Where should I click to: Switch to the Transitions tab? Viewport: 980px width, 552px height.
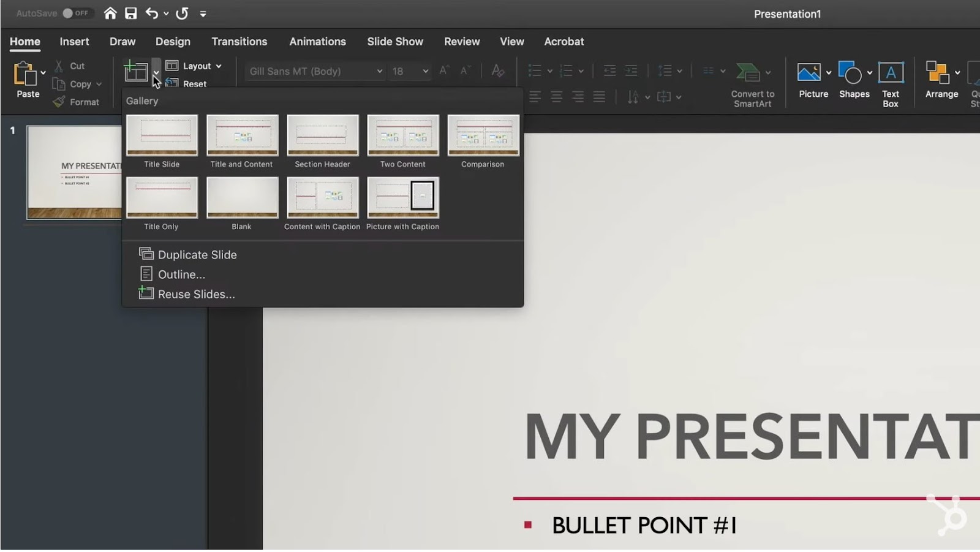click(239, 42)
